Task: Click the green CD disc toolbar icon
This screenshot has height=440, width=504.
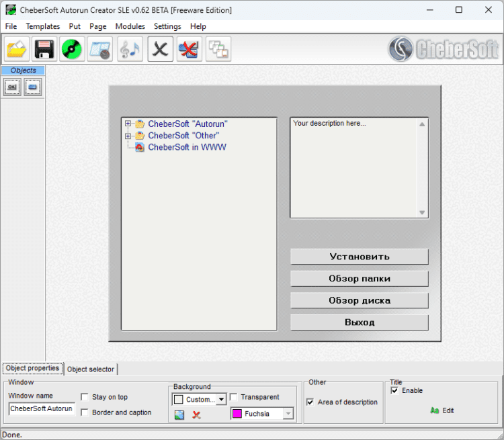Action: tap(72, 49)
